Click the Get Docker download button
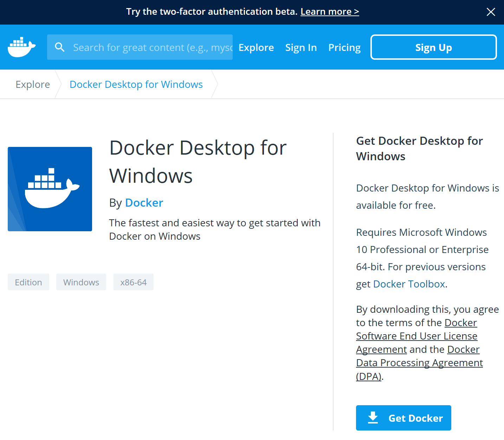The height and width of the screenshot is (440, 504). click(x=403, y=418)
